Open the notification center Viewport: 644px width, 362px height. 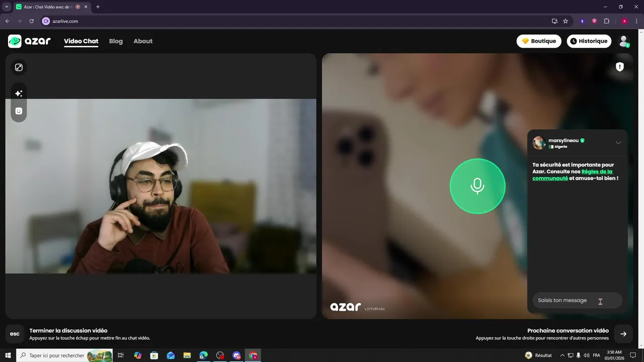633,355
